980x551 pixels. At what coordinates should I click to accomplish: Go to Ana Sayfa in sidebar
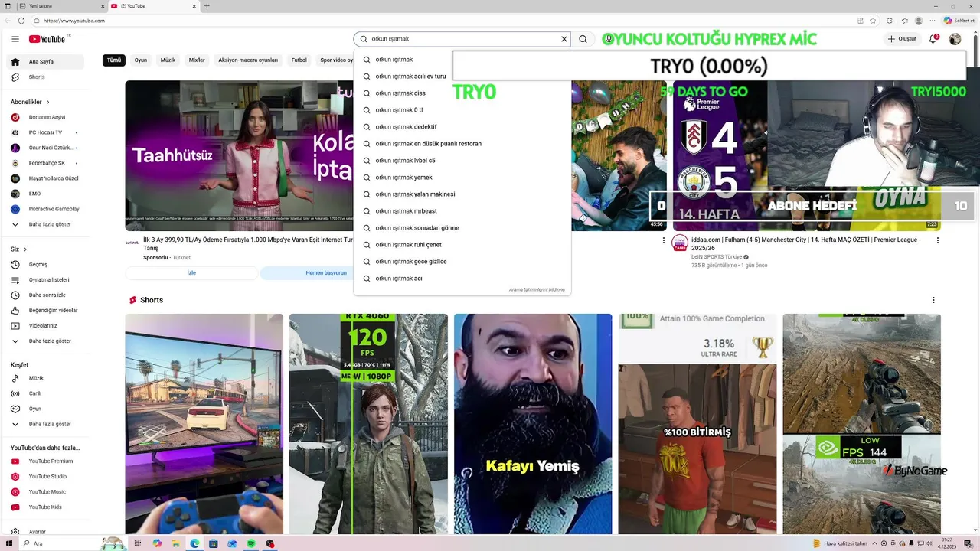click(x=46, y=61)
